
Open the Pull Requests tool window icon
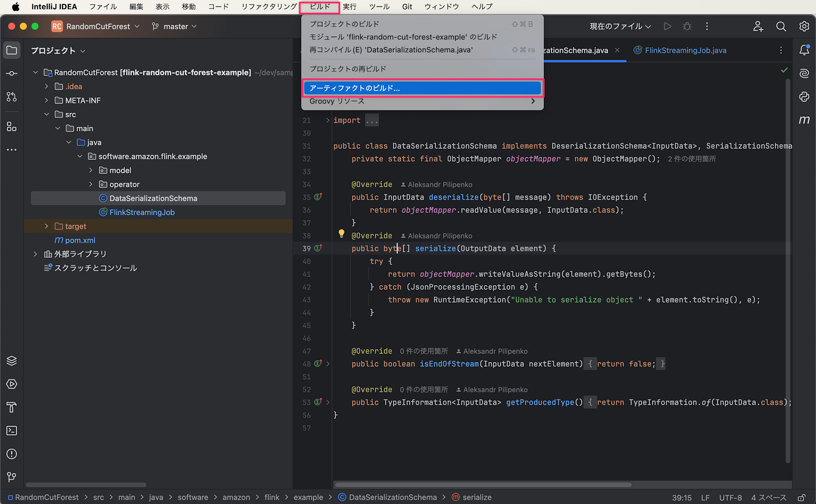tap(12, 97)
